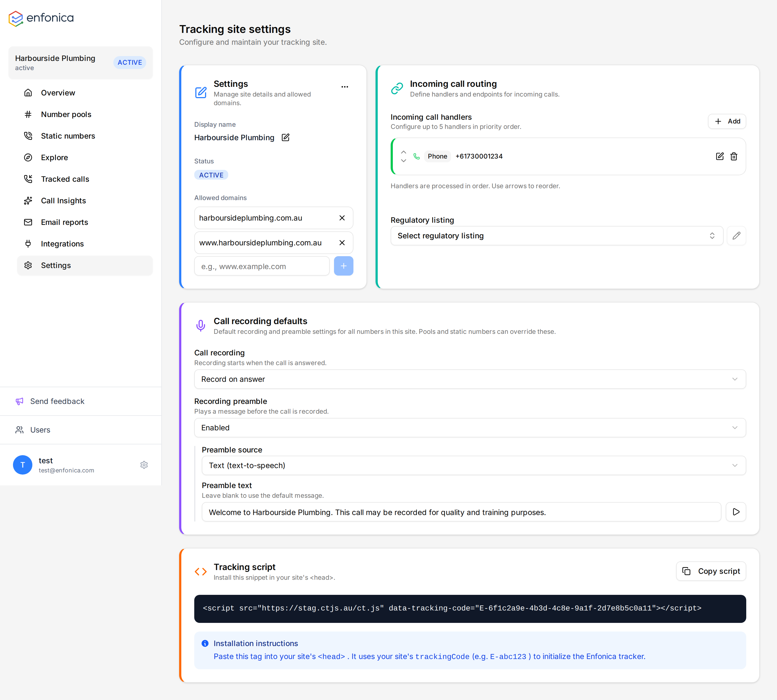777x700 pixels.
Task: Open Integrations page
Action: [x=85, y=243]
